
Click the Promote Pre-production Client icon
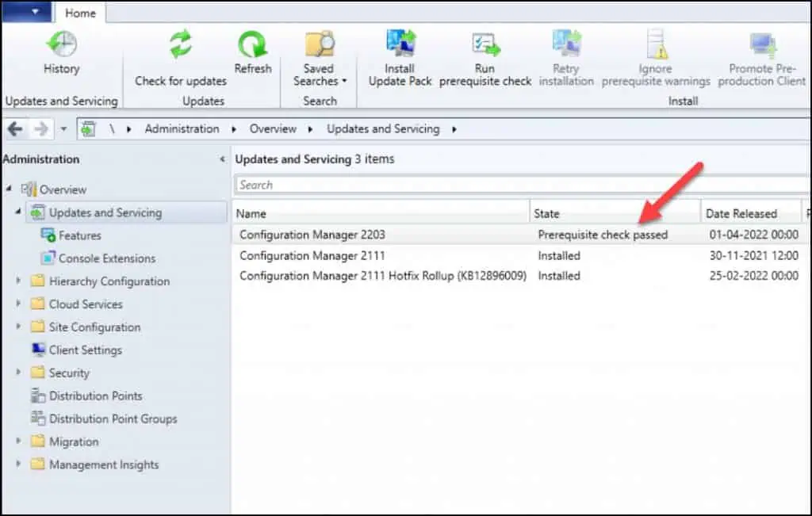(762, 45)
